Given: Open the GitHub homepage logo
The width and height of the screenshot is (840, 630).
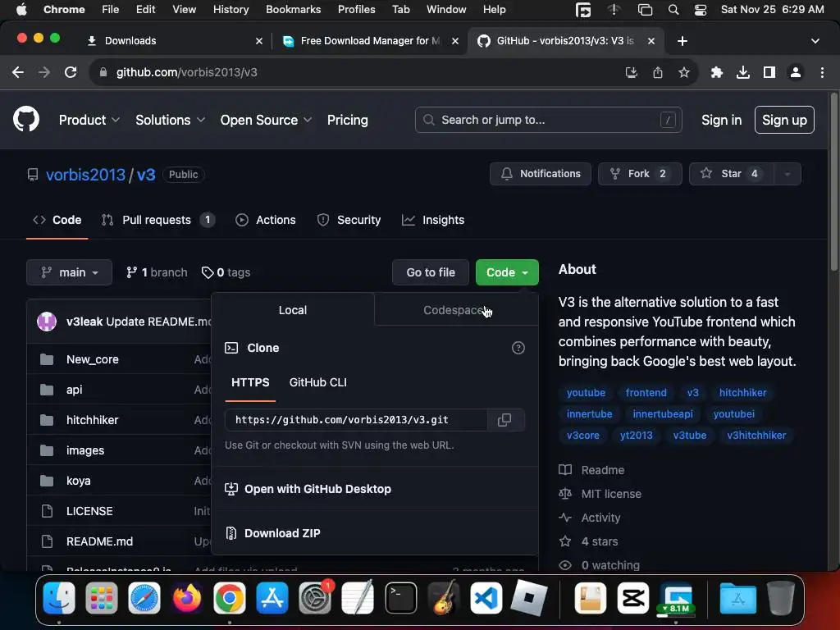Looking at the screenshot, I should coord(25,120).
